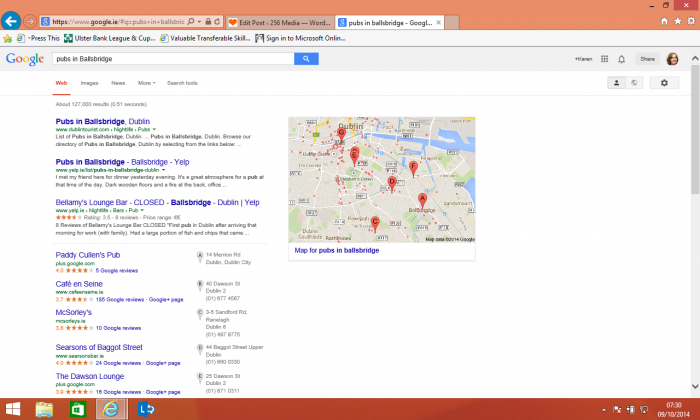Viewport: 700px width, 420px height.
Task: Open the Google apps grid icon
Action: click(604, 59)
